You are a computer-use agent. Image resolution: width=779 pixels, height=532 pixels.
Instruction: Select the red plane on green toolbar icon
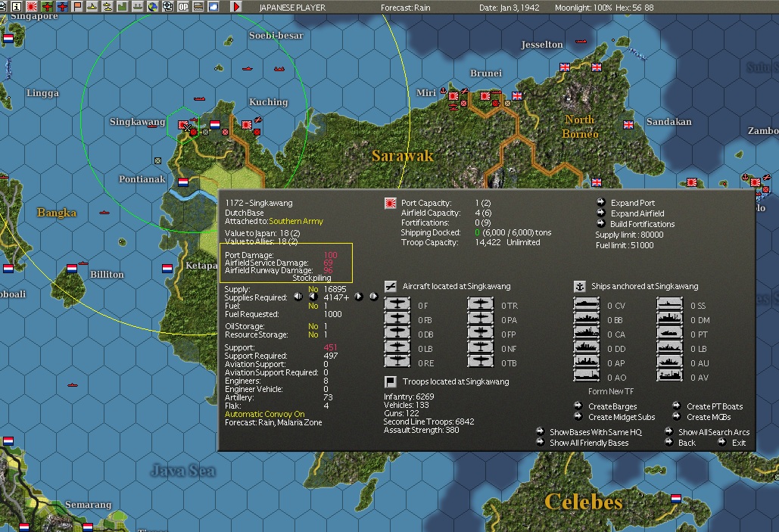(x=47, y=7)
